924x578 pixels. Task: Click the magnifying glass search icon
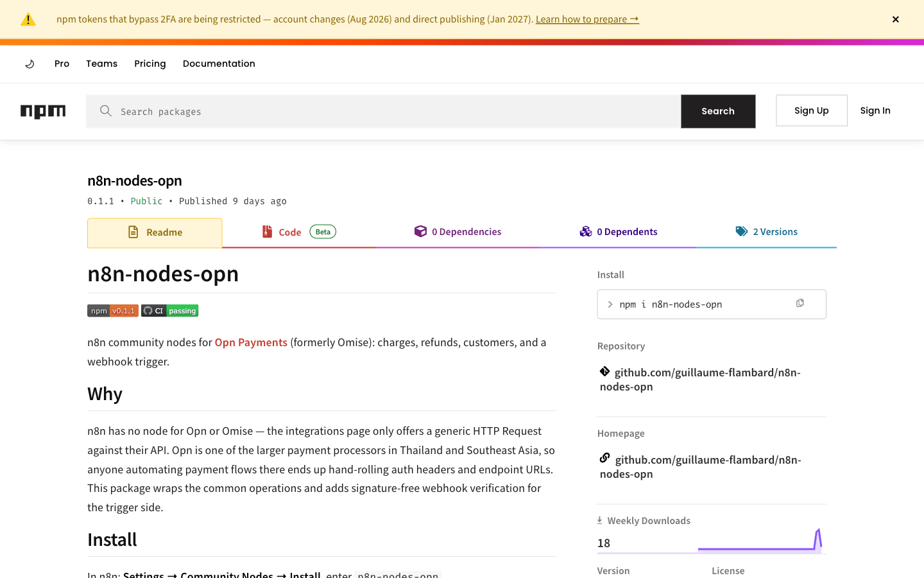pos(106,111)
